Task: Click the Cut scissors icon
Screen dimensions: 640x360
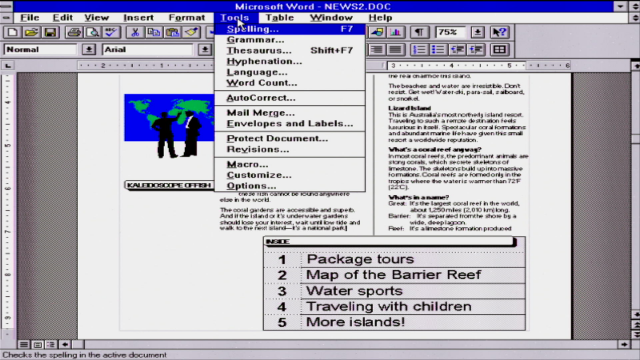Action: click(x=135, y=32)
